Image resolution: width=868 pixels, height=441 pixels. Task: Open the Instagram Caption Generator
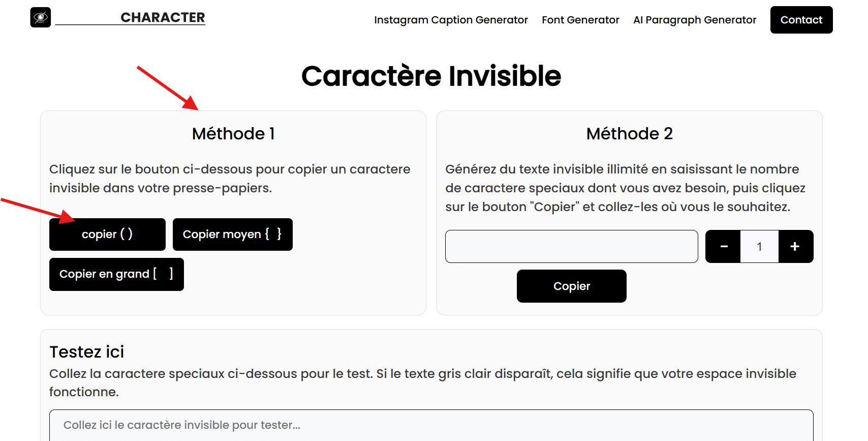coord(451,20)
